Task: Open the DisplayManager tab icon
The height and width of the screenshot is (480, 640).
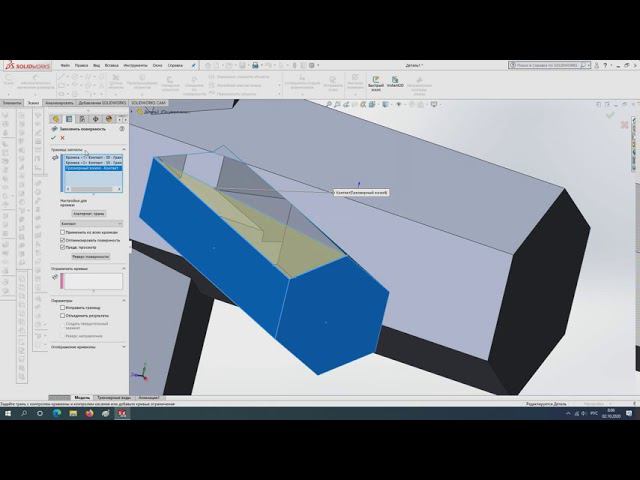Action: click(x=109, y=119)
